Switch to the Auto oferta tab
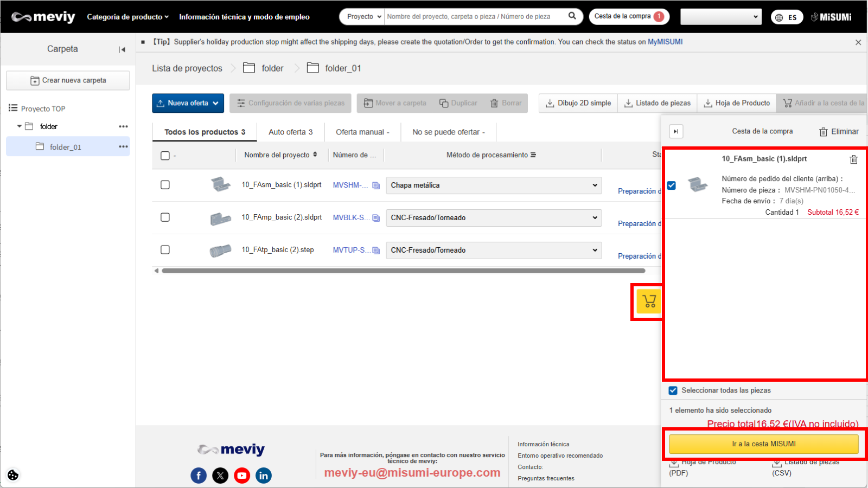The image size is (868, 488). click(x=290, y=132)
